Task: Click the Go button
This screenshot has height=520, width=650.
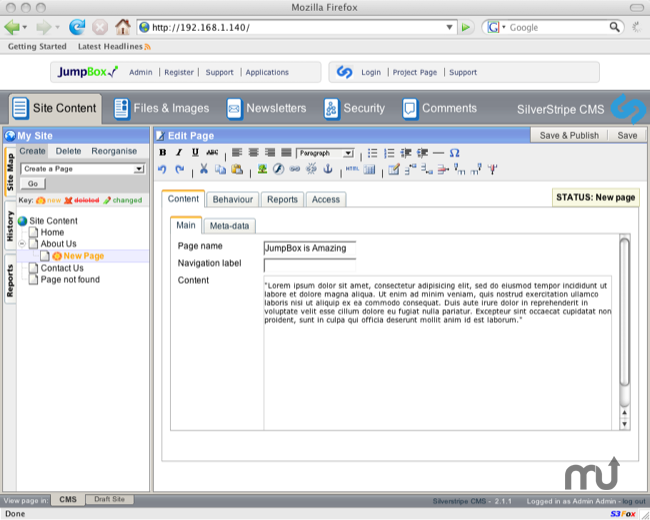Action: click(x=33, y=183)
